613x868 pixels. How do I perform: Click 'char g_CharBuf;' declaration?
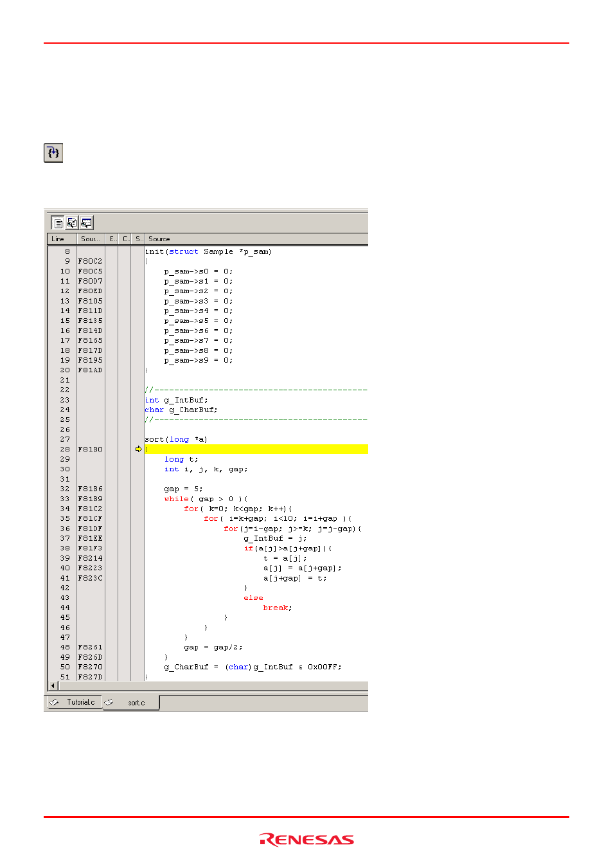pos(181,410)
